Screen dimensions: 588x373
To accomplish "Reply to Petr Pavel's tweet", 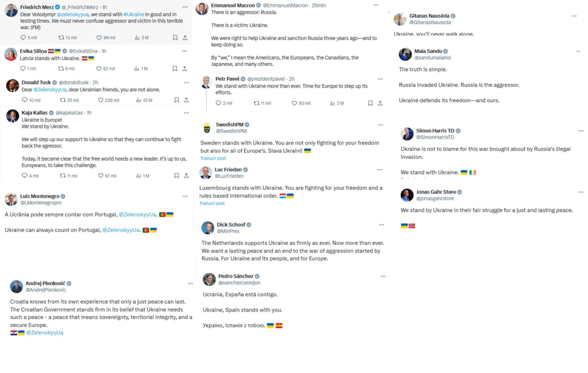I will pos(219,103).
